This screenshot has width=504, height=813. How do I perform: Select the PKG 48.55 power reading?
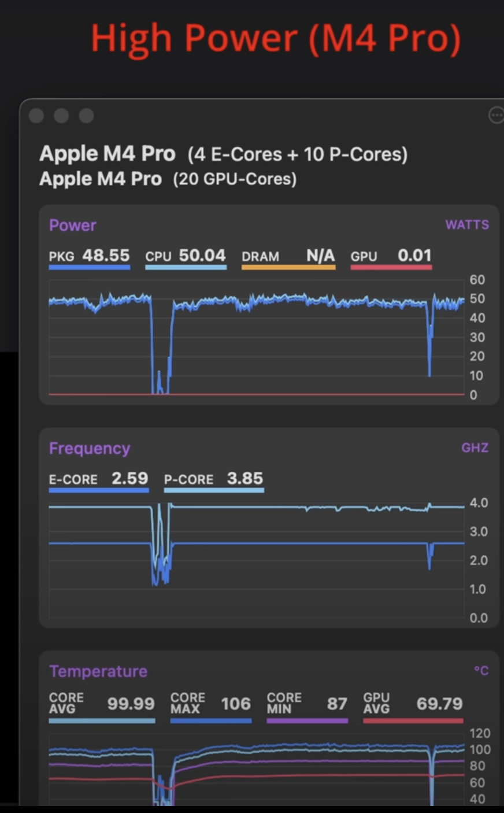(90, 256)
